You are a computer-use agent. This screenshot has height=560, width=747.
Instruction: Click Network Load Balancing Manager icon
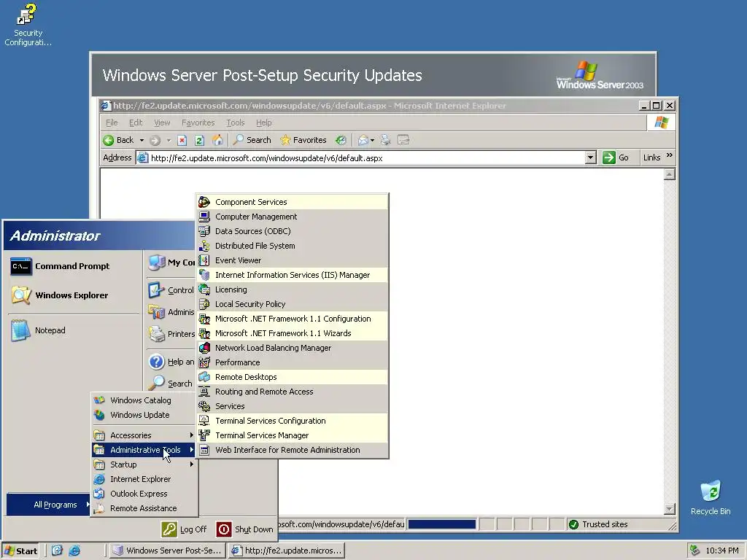[x=204, y=348]
